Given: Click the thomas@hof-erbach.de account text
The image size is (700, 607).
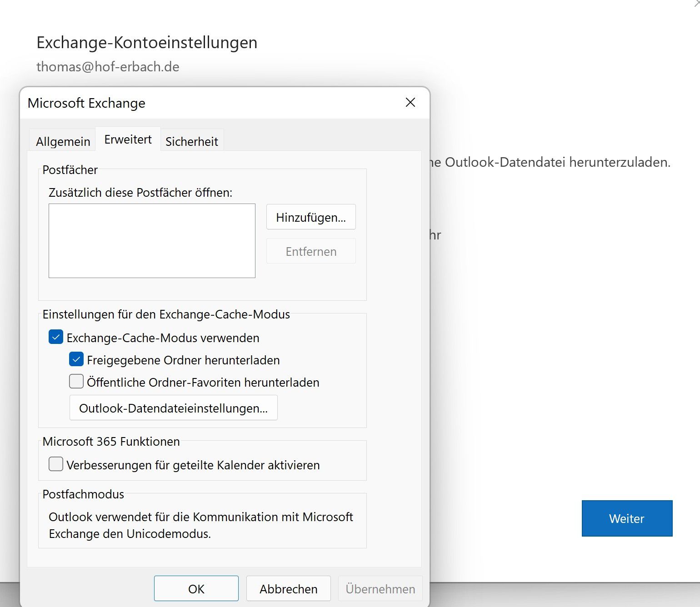Looking at the screenshot, I should tap(108, 67).
